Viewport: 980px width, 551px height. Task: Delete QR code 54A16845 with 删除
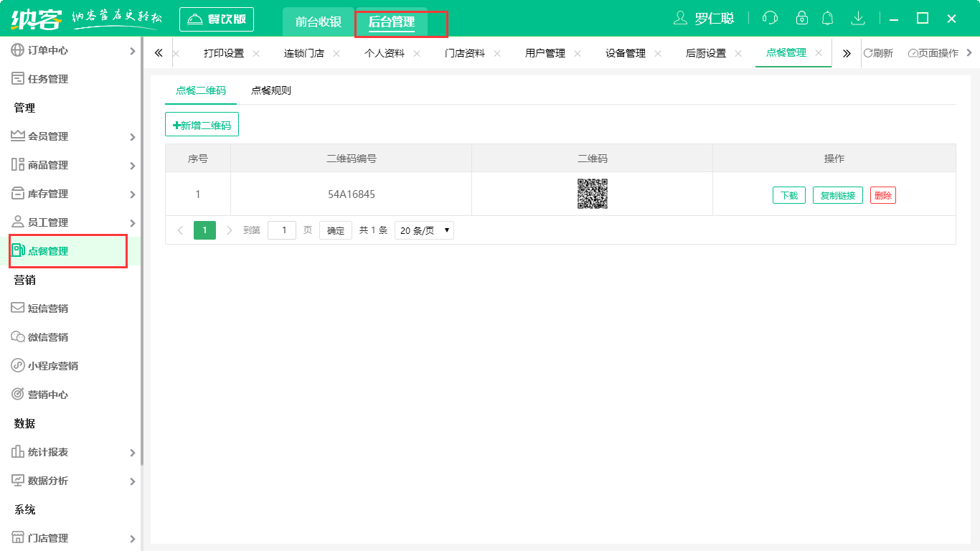(x=882, y=195)
